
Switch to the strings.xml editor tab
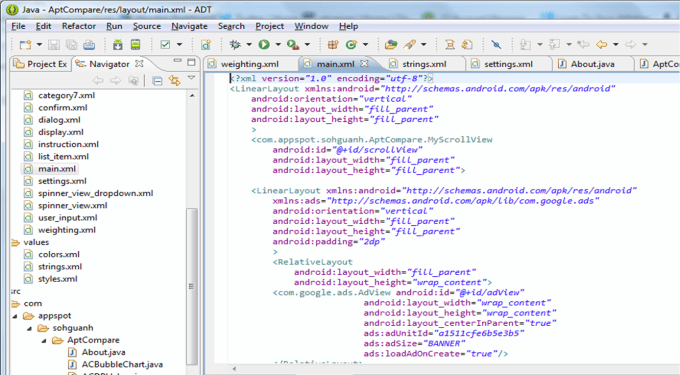tap(424, 64)
